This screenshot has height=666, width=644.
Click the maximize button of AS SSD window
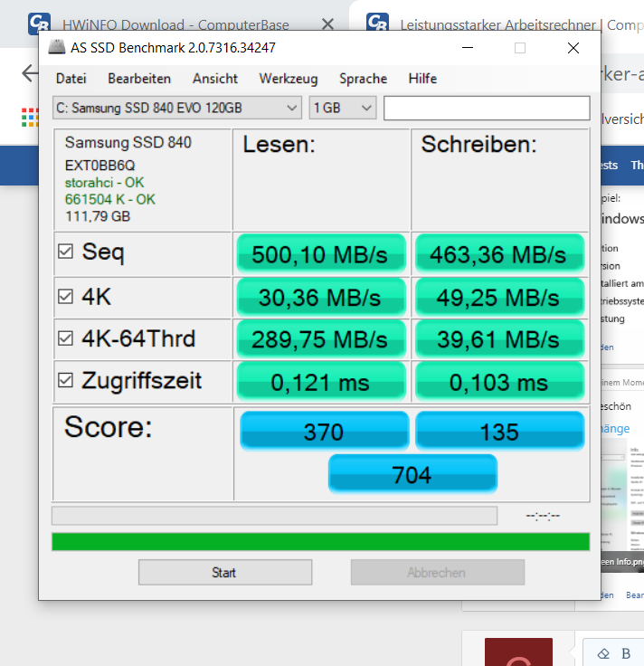click(520, 48)
